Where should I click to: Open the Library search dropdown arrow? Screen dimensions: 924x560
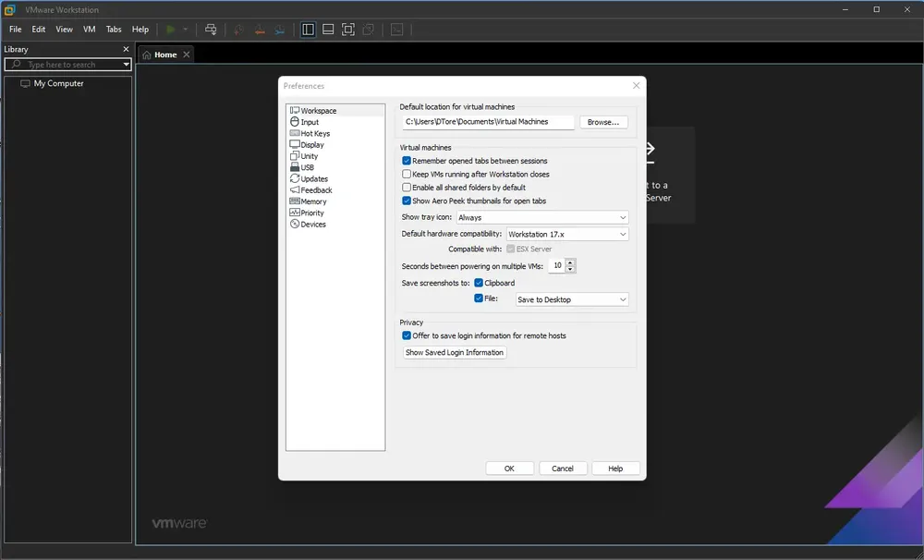click(126, 65)
